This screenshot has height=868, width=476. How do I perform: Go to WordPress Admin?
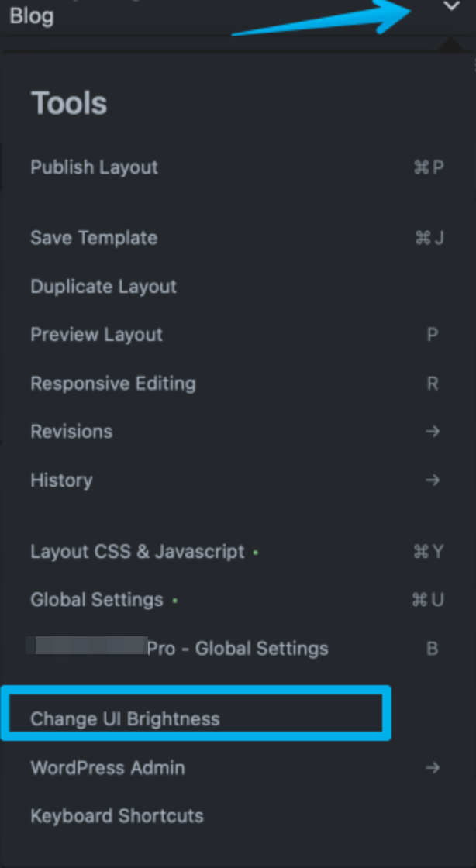tap(107, 768)
